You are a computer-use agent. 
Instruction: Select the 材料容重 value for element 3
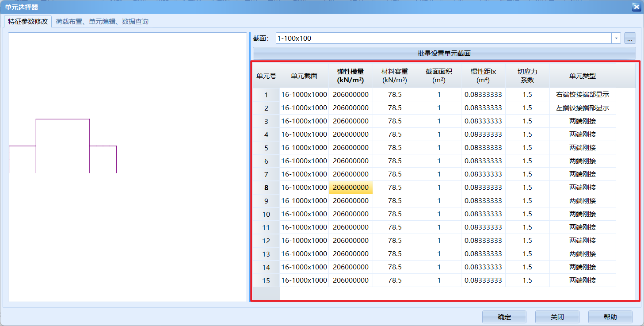(x=395, y=121)
